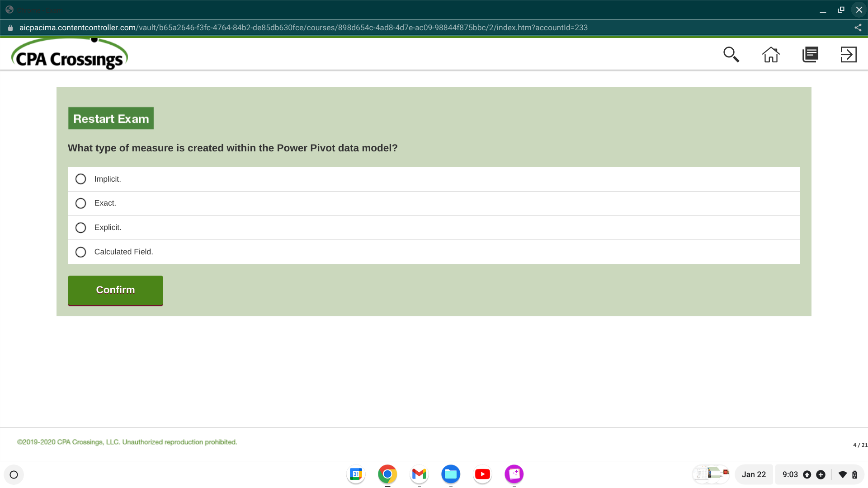
Task: Open Google Calendar from the shelf
Action: pyautogui.click(x=356, y=474)
